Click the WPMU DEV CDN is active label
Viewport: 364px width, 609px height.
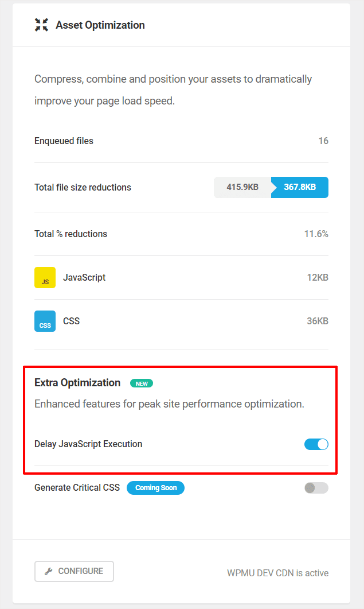click(277, 573)
